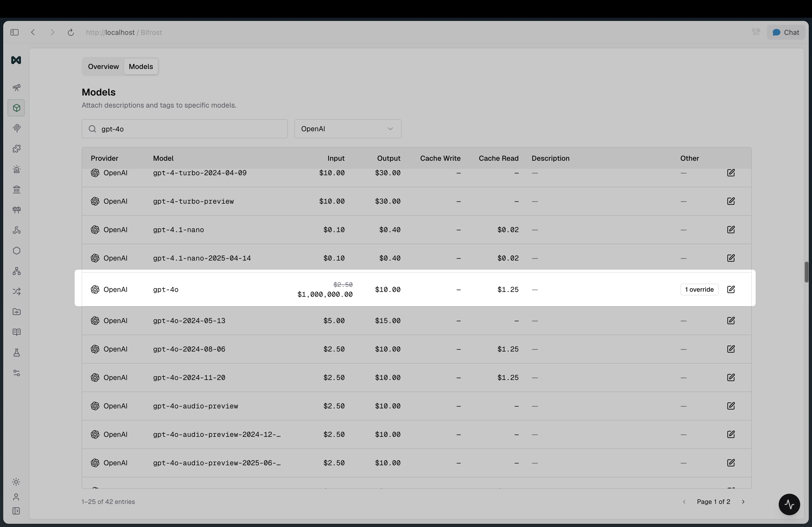Click the Page 1 of 2 indicator
Viewport: 812px width, 527px height.
(x=713, y=502)
